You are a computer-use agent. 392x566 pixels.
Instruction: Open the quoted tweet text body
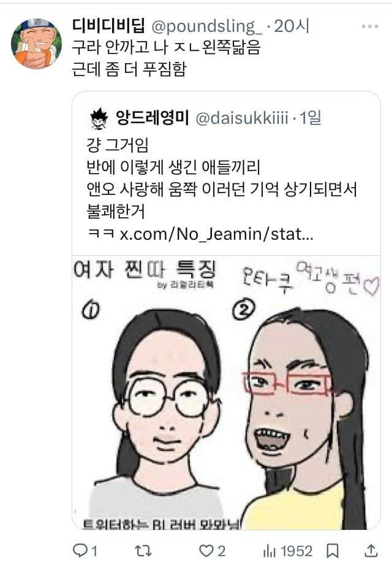(x=222, y=189)
